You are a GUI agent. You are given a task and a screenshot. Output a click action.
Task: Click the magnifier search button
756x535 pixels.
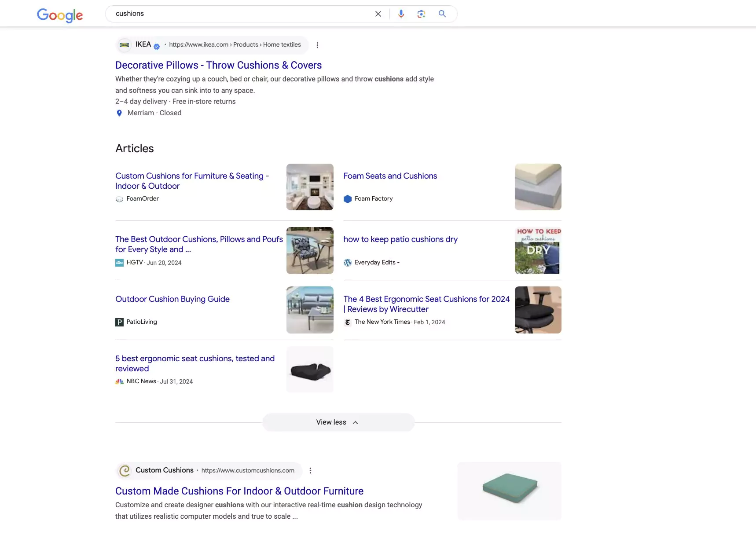click(442, 14)
